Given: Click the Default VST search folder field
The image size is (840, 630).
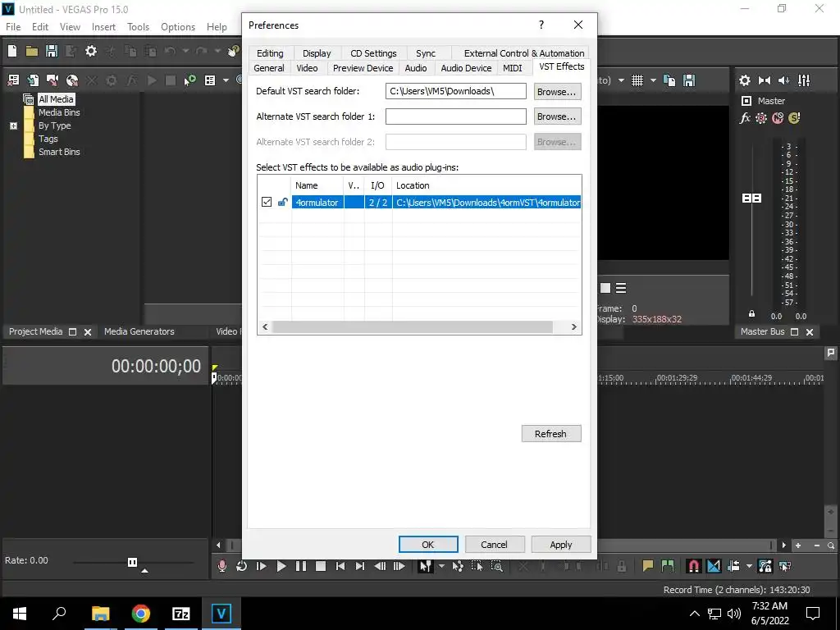Looking at the screenshot, I should pos(456,91).
